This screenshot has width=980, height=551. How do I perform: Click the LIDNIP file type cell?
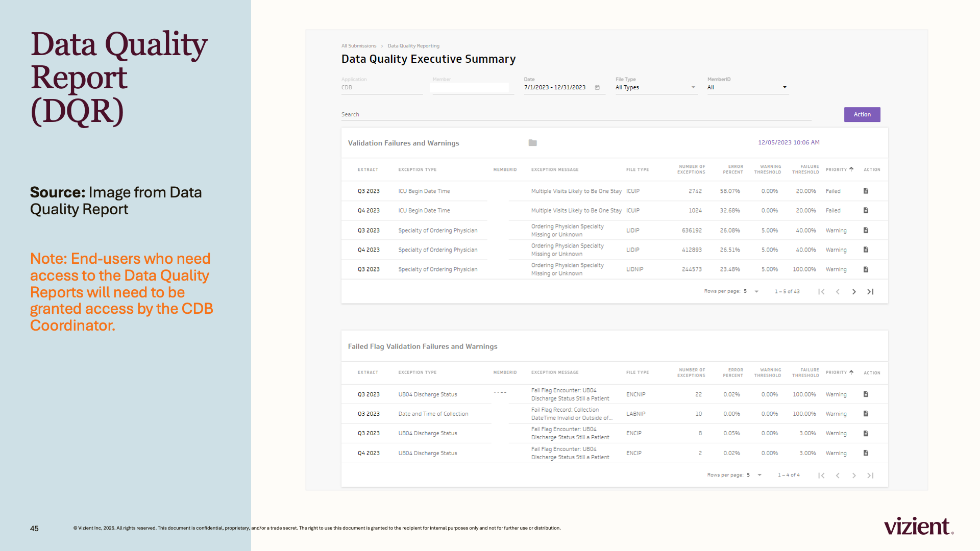tap(635, 269)
